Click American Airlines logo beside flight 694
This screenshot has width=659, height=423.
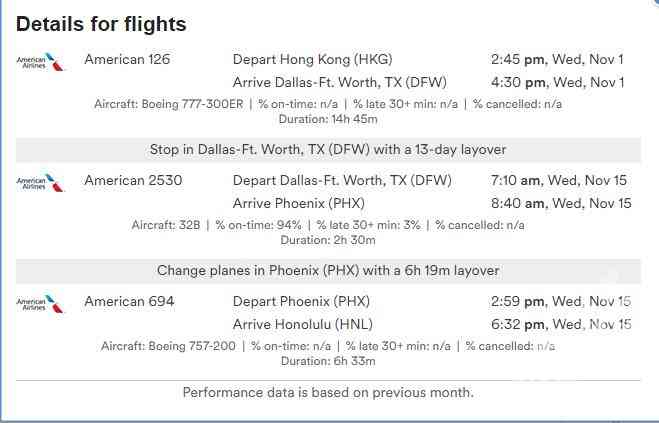click(41, 304)
